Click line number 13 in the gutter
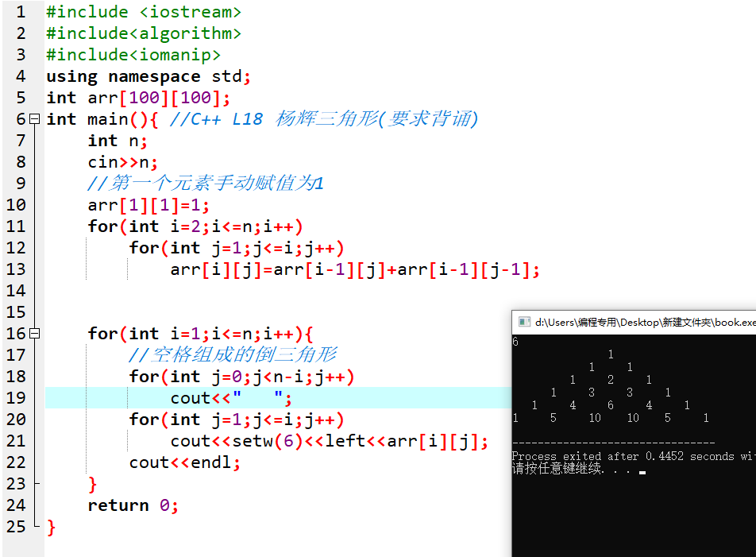Image resolution: width=756 pixels, height=557 pixels. (x=16, y=269)
